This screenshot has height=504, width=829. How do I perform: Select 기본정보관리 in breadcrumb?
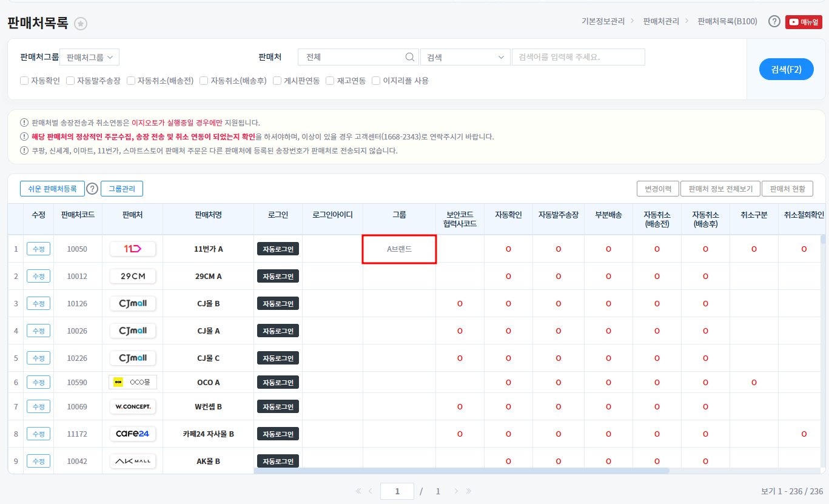click(603, 21)
